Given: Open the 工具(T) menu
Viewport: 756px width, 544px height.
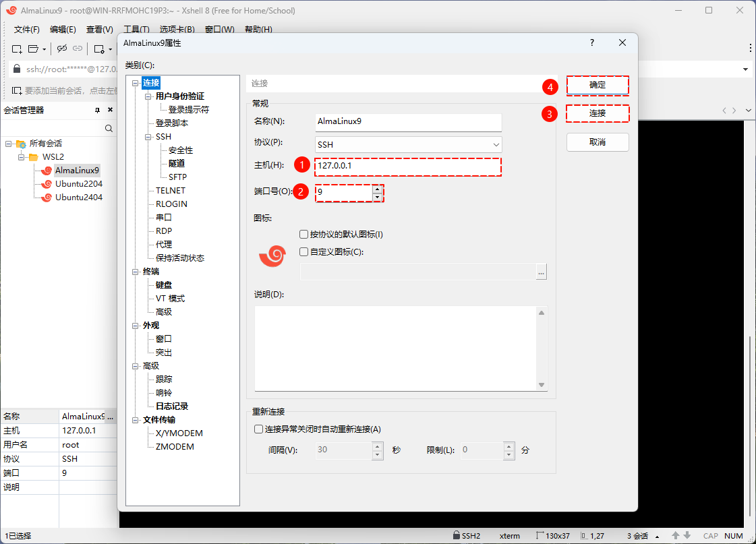Looking at the screenshot, I should point(136,29).
